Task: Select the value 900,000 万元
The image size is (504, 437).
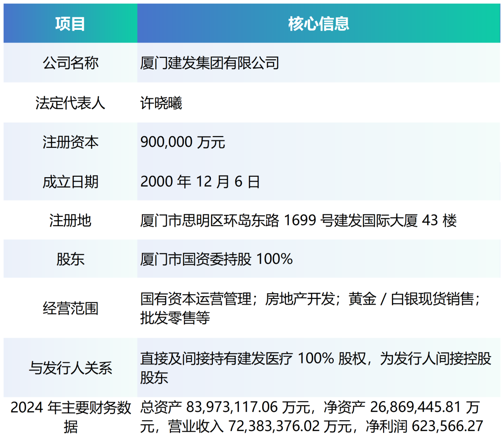Action: (182, 142)
